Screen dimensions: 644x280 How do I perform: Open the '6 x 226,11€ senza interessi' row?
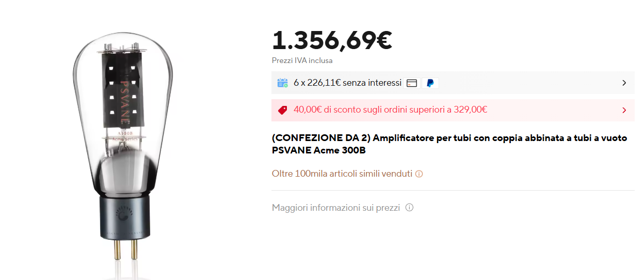tap(453, 83)
